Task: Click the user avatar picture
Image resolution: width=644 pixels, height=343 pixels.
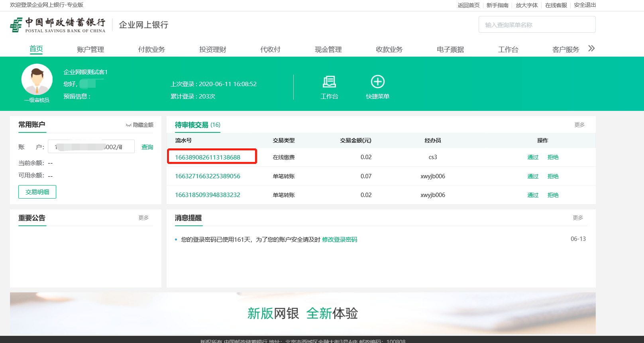Action: [x=37, y=79]
